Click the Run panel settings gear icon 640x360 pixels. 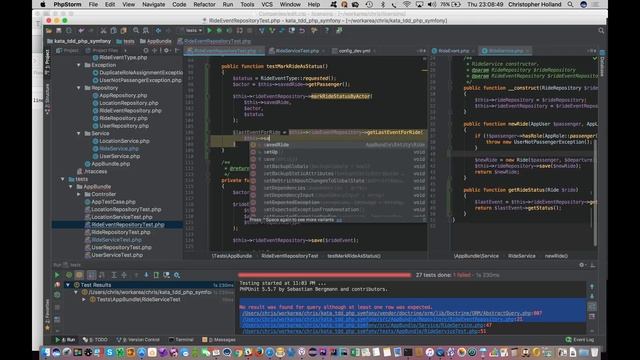582,265
